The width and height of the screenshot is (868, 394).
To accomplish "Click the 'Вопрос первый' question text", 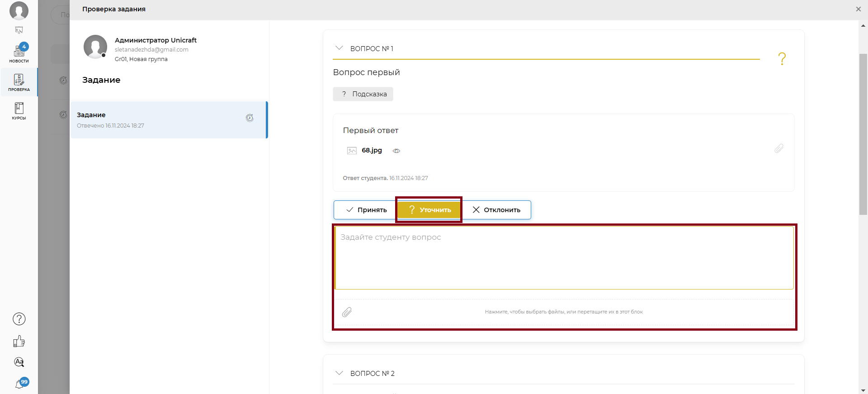I will click(x=366, y=72).
